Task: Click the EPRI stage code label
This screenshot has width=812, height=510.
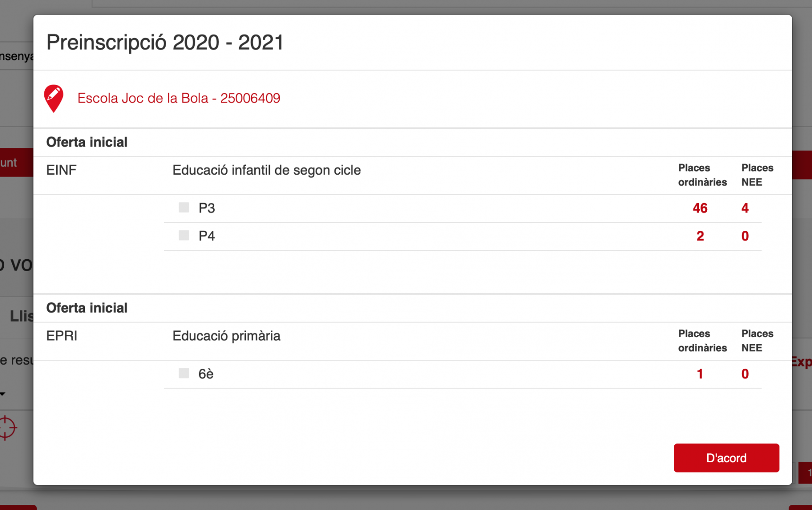Action: [61, 336]
